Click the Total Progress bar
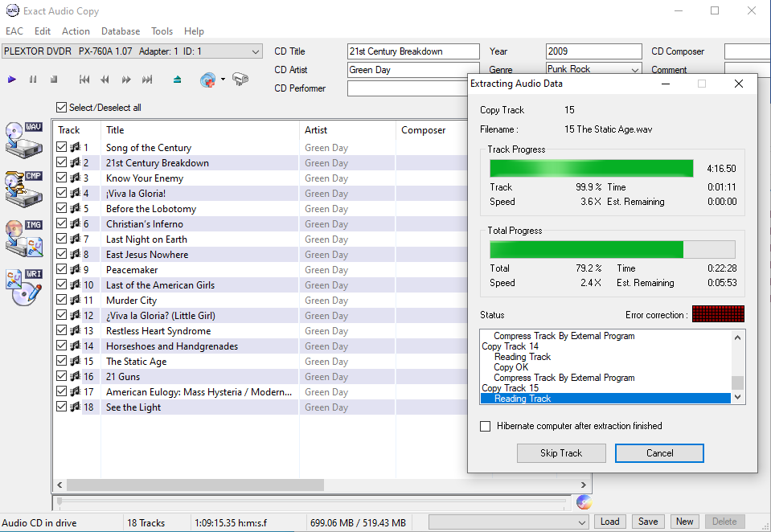 (612, 249)
